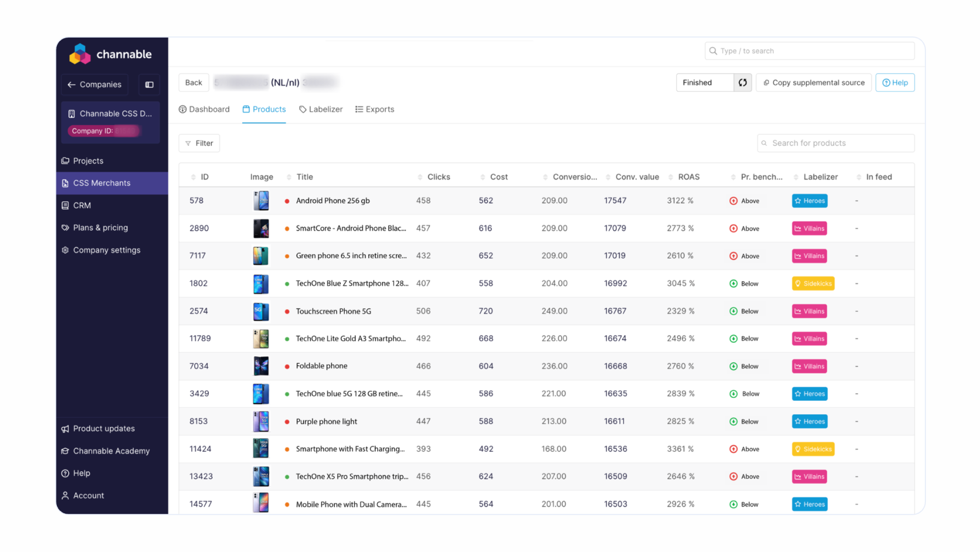The width and height of the screenshot is (980, 552).
Task: Click Villains label on row 7117
Action: tap(809, 256)
